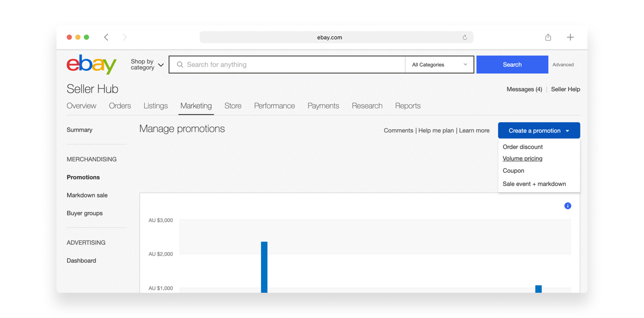The image size is (644, 318).
Task: Reload the page using the refresh icon
Action: point(465,37)
